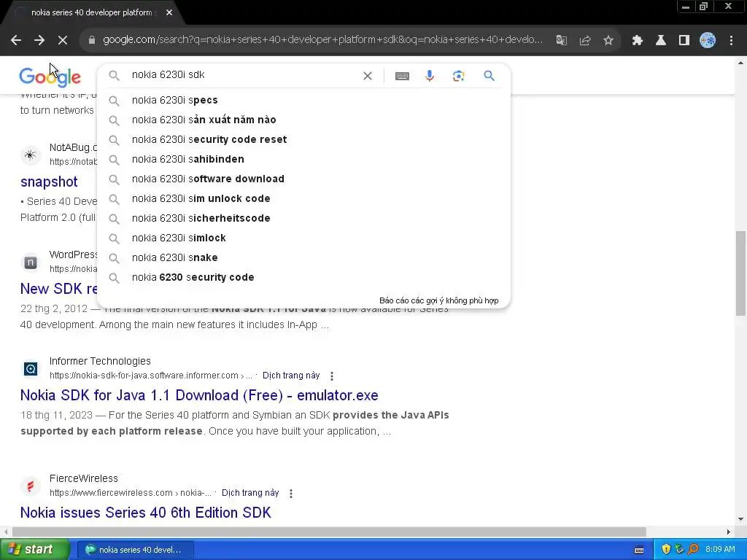Choose suggestion nokia 6230 security code
This screenshot has height=560, width=747.
(x=304, y=278)
